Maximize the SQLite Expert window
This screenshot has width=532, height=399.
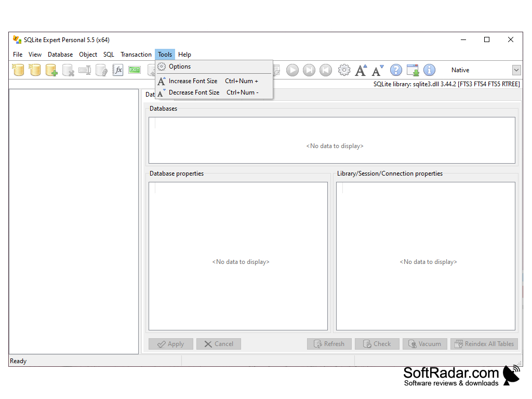coord(487,39)
